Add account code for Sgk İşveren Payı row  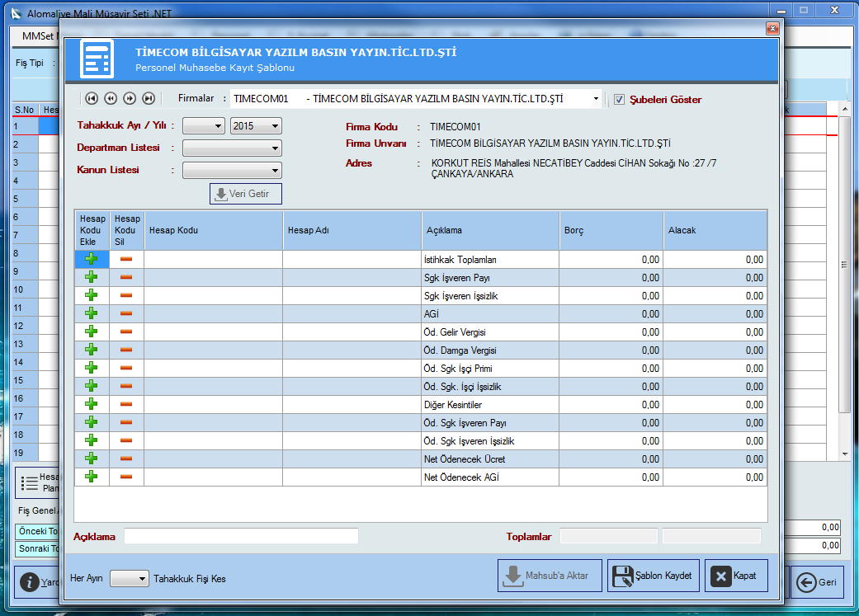tap(92, 277)
